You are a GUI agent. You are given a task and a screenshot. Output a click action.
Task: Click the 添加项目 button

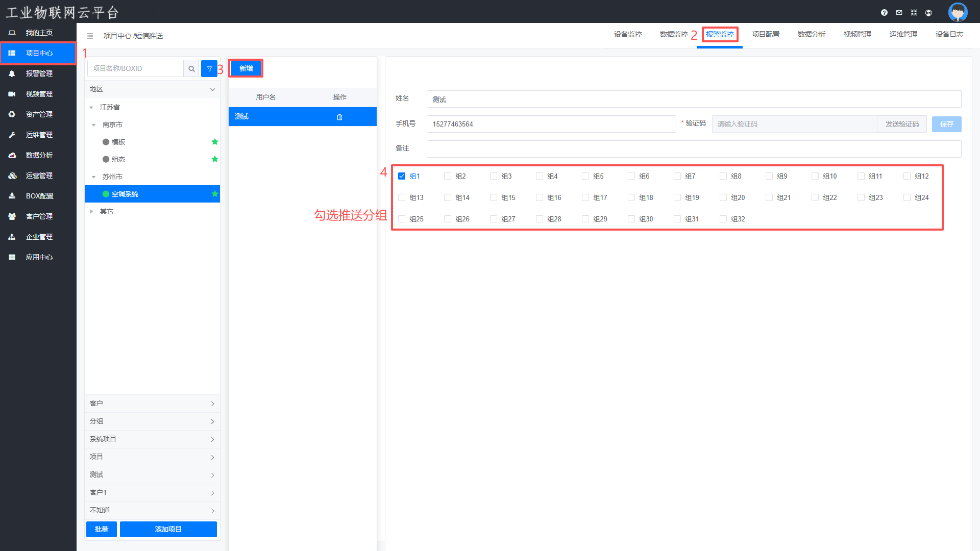pos(168,529)
